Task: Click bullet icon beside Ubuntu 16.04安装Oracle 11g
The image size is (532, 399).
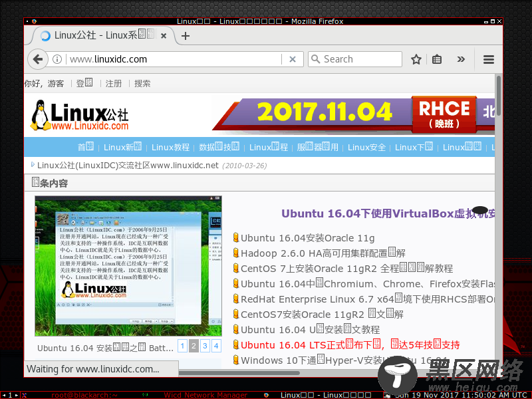Action: pyautogui.click(x=236, y=238)
